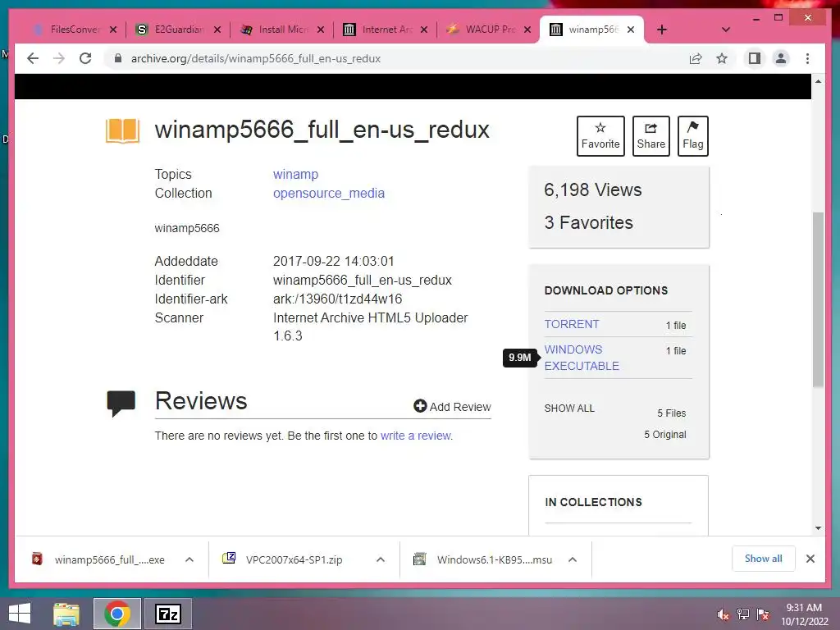Click the write a review link
The image size is (840, 630).
(416, 436)
